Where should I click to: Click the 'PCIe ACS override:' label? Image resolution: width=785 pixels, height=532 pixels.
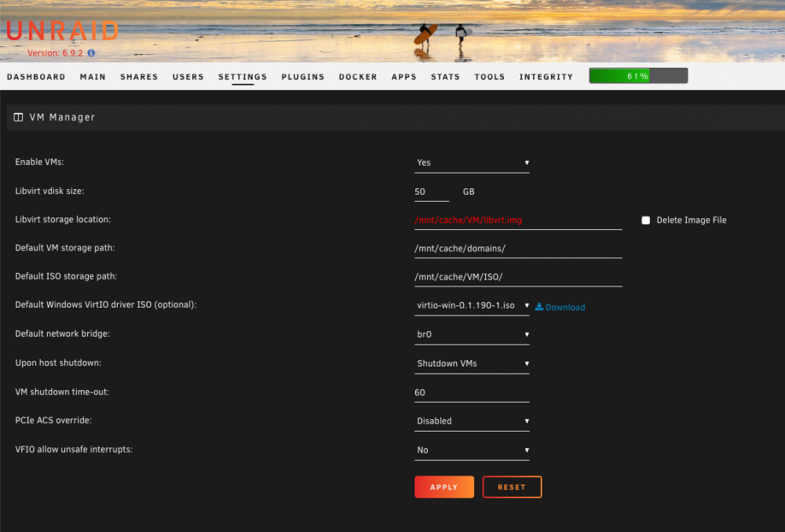click(53, 421)
